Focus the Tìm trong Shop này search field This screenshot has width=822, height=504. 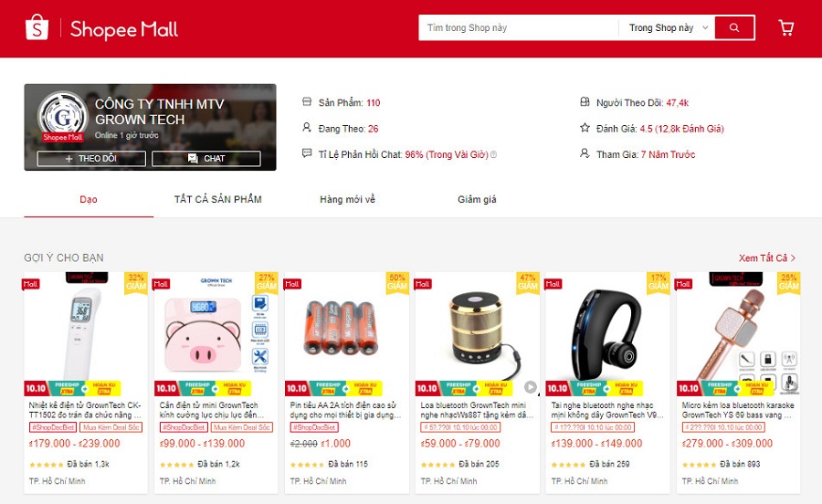pyautogui.click(x=519, y=27)
